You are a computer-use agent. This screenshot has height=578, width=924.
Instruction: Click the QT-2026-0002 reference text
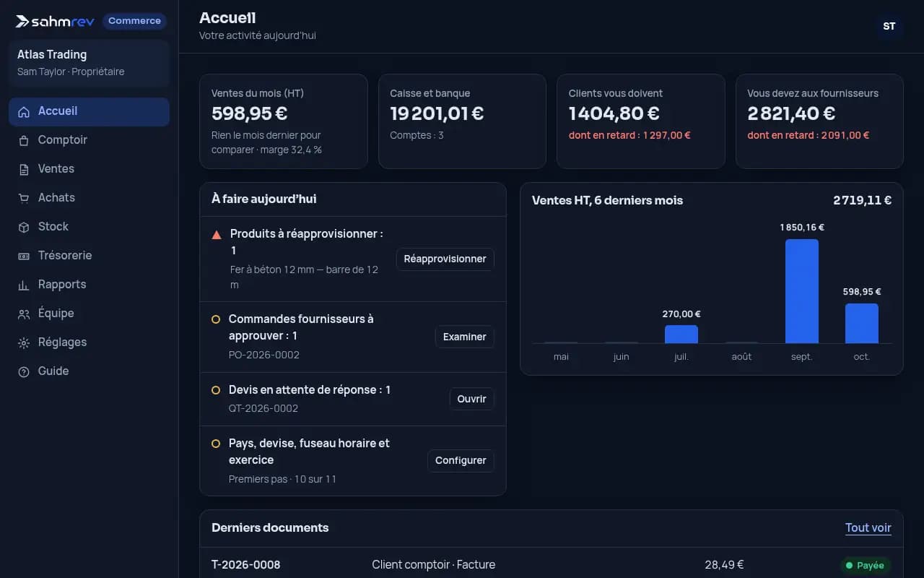point(263,409)
